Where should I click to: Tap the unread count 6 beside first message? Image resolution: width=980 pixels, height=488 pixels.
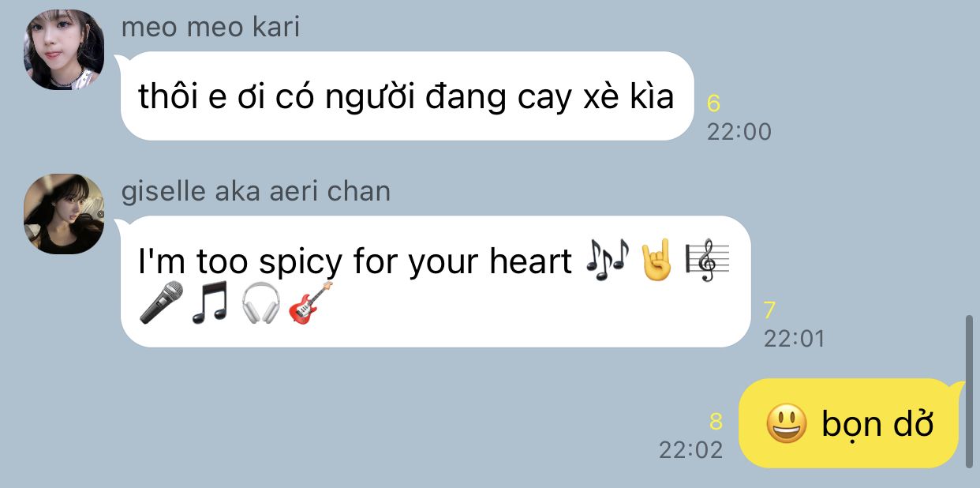pyautogui.click(x=714, y=103)
